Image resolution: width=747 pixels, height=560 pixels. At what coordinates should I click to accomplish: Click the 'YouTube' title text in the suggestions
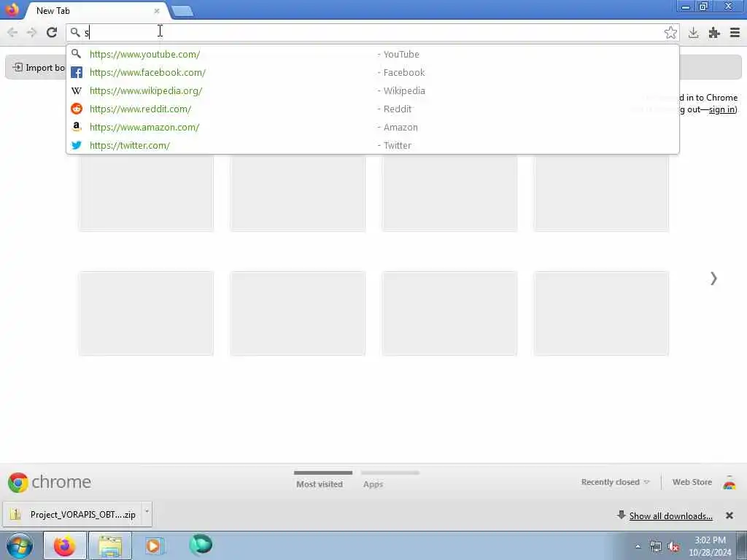click(x=401, y=54)
